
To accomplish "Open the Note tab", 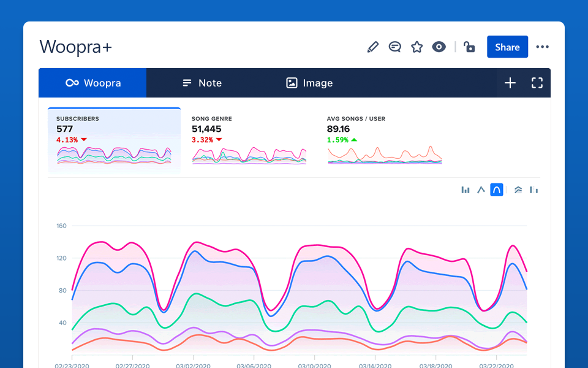I will click(202, 83).
